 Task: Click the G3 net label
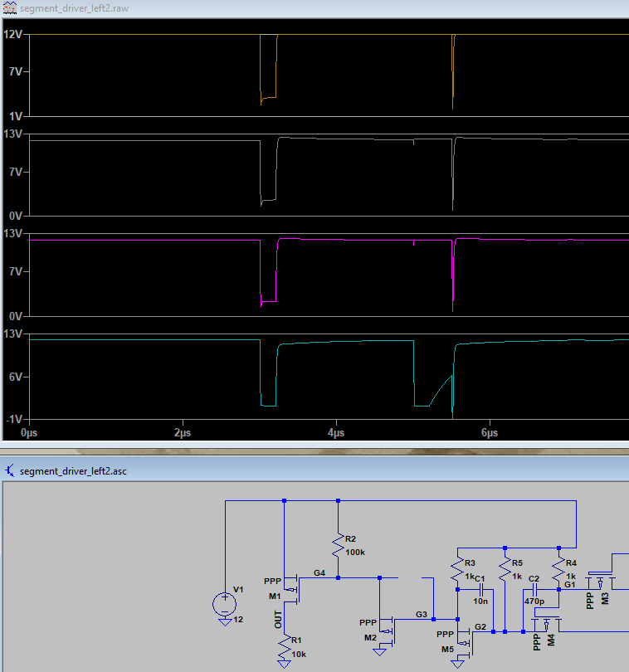422,614
